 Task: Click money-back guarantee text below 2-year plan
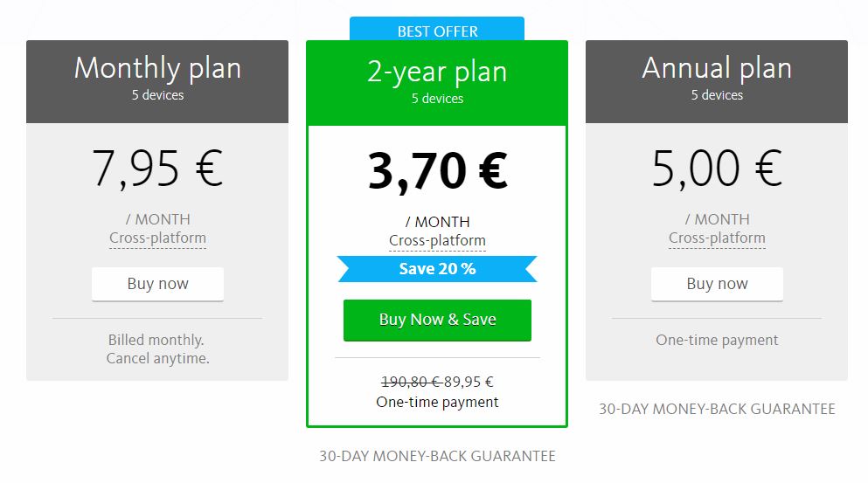pyautogui.click(x=437, y=456)
